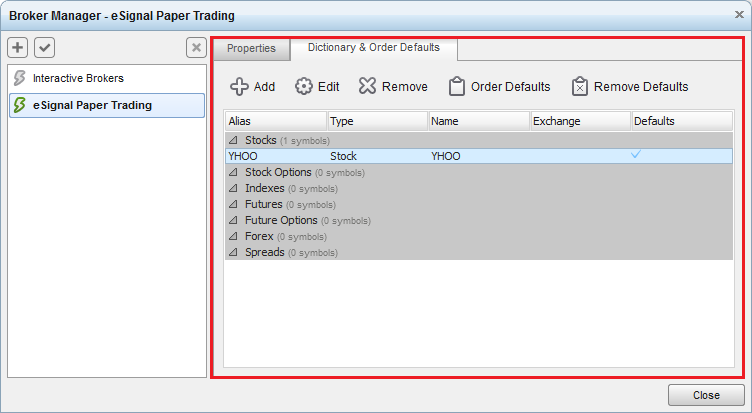Expand the Stock Options group

coord(233,172)
